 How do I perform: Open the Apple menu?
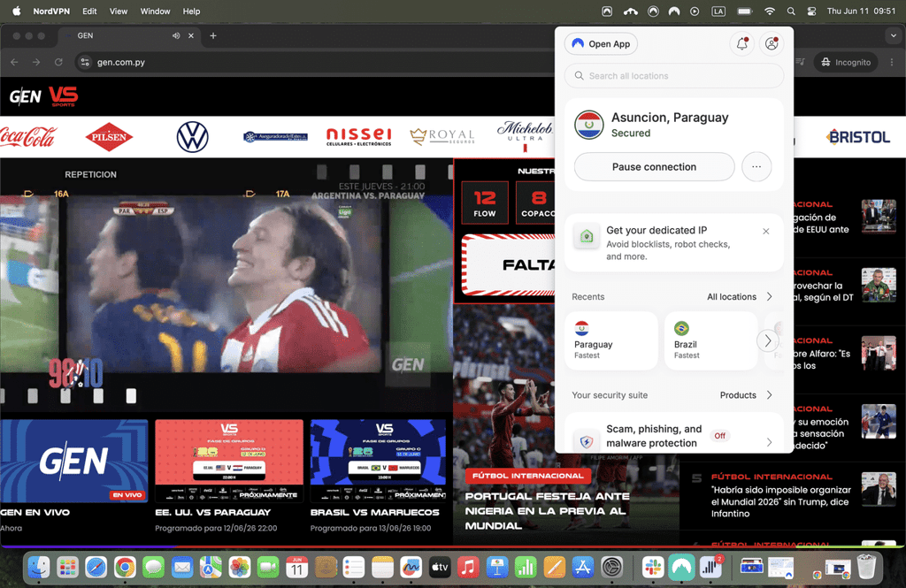coord(16,11)
